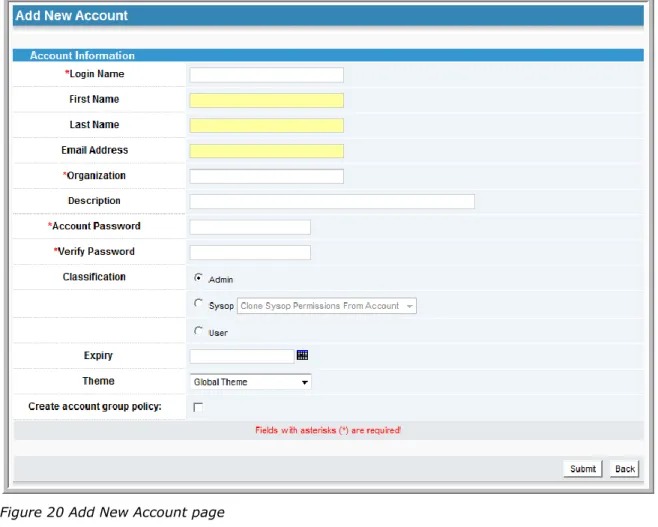Image resolution: width=658 pixels, height=527 pixels.
Task: Select the Admin classification radio button
Action: (198, 278)
